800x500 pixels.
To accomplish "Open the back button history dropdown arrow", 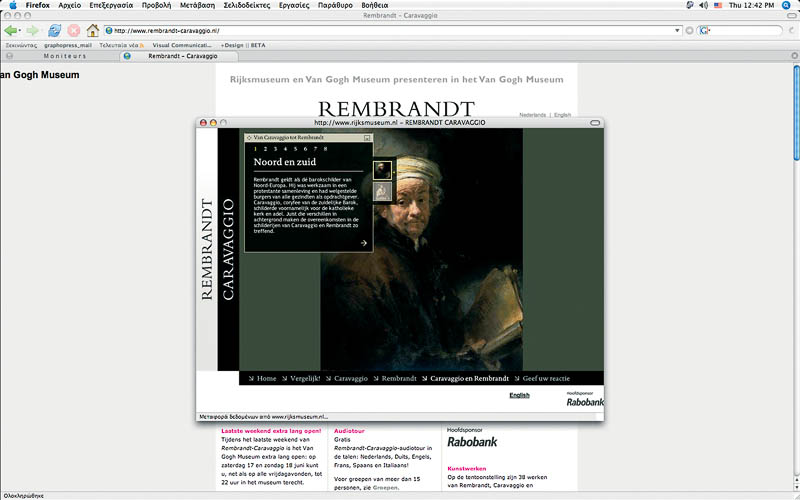I will 19,31.
